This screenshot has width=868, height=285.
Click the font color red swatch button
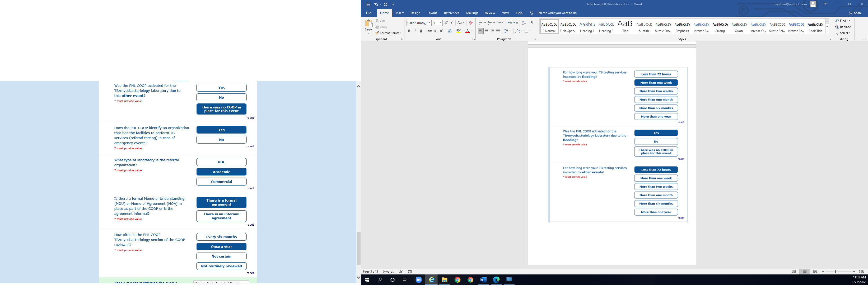point(467,31)
